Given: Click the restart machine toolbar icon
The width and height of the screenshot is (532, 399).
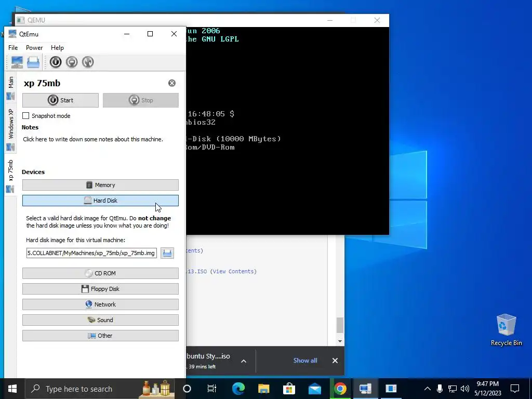Looking at the screenshot, I should [88, 62].
